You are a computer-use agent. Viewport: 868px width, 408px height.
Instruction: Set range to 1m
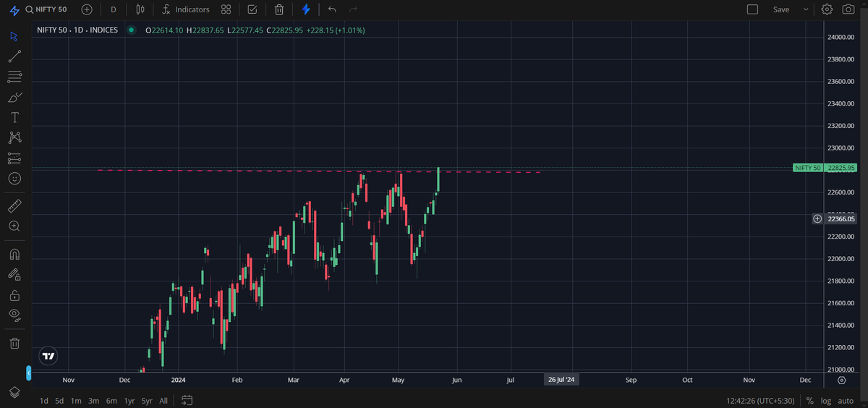pos(76,401)
